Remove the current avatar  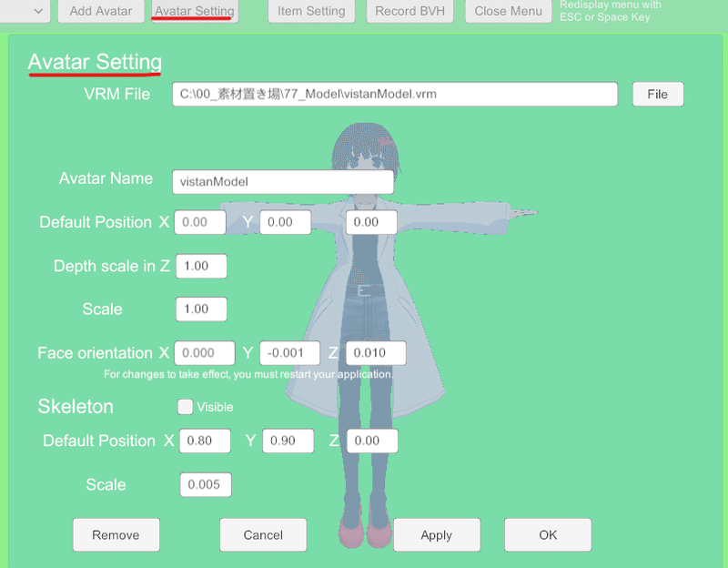116,534
